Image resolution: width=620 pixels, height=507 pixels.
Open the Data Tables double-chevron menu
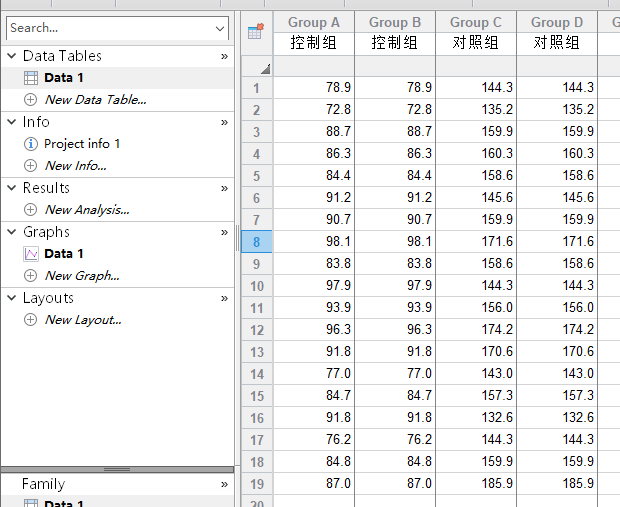(224, 57)
